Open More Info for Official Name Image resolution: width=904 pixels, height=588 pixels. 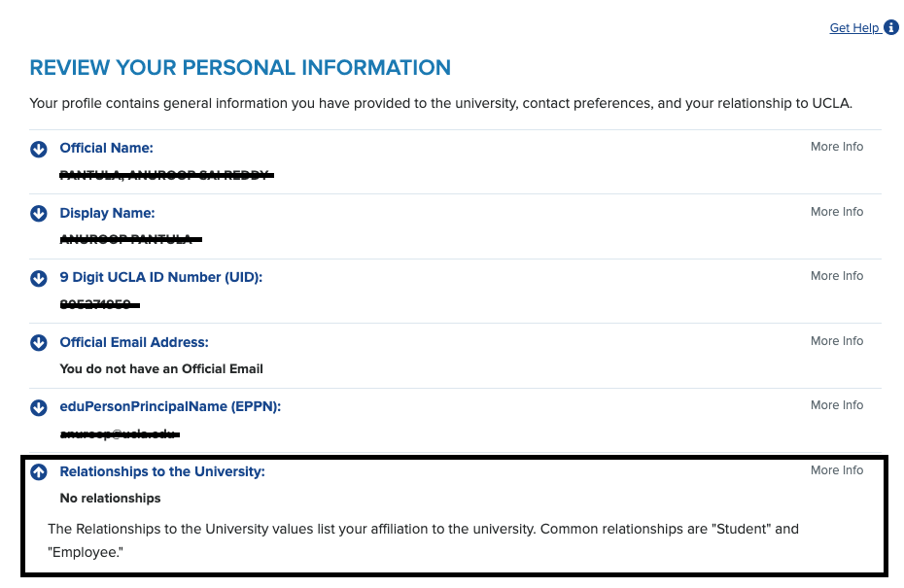pyautogui.click(x=837, y=147)
